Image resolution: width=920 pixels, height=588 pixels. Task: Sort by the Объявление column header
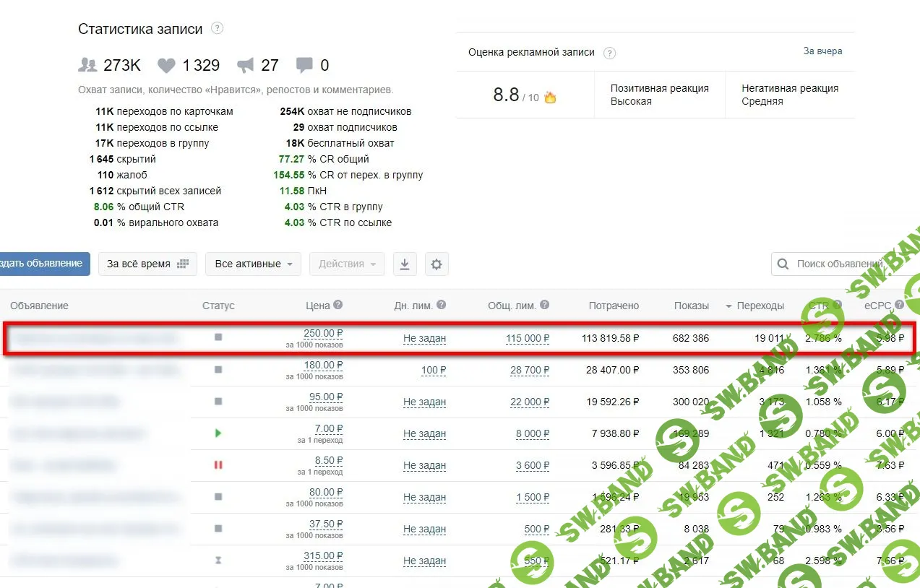pyautogui.click(x=39, y=306)
